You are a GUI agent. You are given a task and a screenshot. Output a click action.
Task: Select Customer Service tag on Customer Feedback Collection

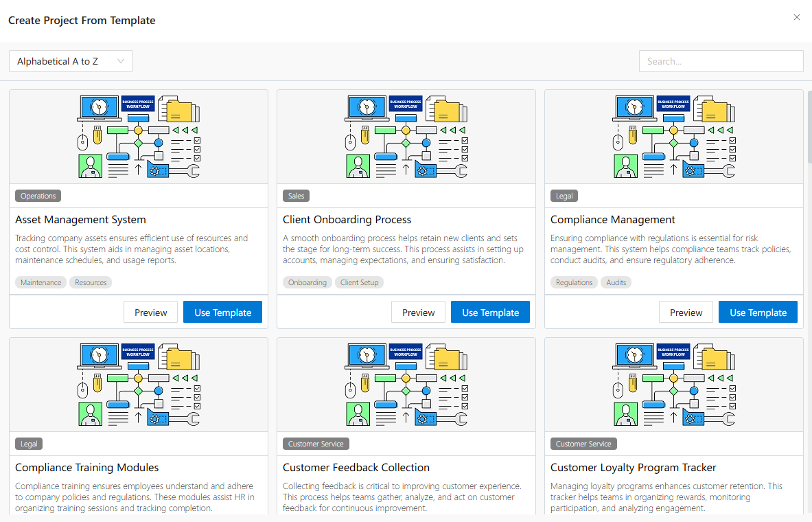pos(316,444)
